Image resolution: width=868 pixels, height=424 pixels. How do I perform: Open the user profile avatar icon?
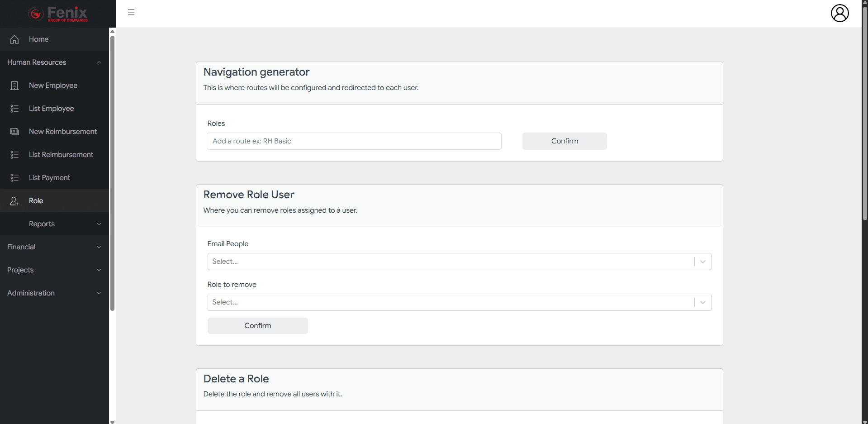tap(840, 13)
